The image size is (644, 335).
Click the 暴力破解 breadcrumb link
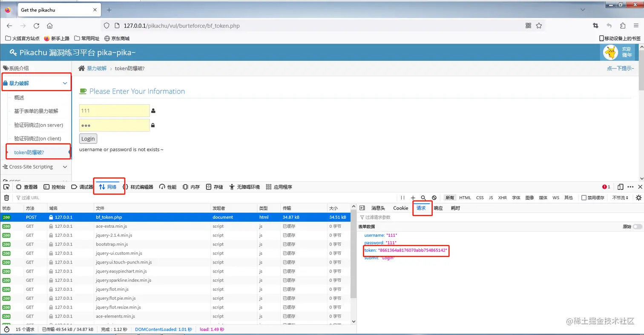(97, 69)
